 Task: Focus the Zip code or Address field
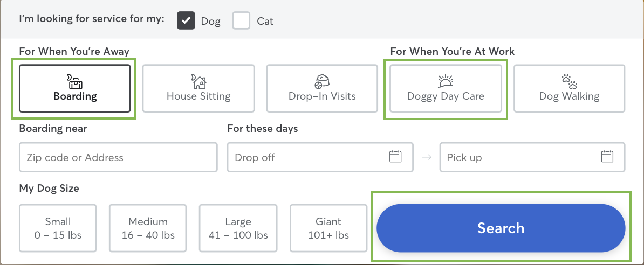118,157
